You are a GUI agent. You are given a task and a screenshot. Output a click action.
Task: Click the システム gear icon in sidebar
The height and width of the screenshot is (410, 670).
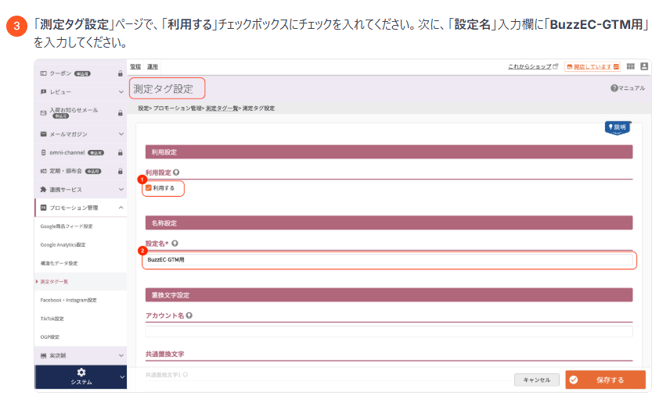(x=80, y=372)
